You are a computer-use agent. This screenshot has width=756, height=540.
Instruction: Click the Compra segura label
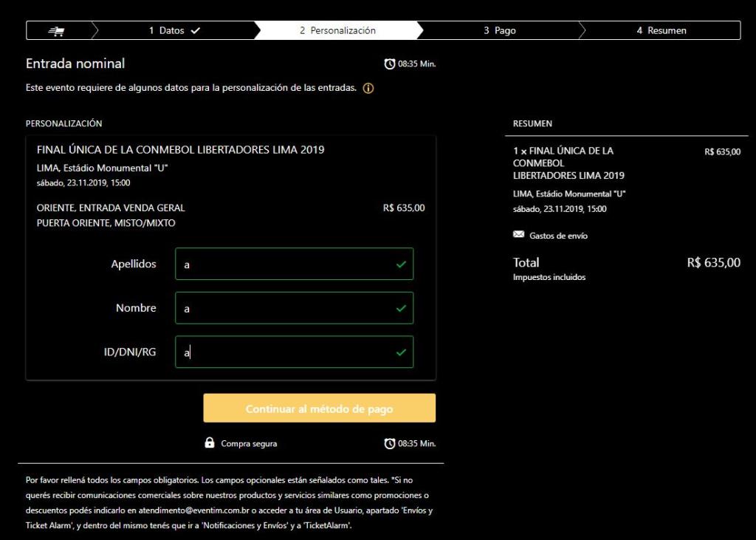pos(249,443)
